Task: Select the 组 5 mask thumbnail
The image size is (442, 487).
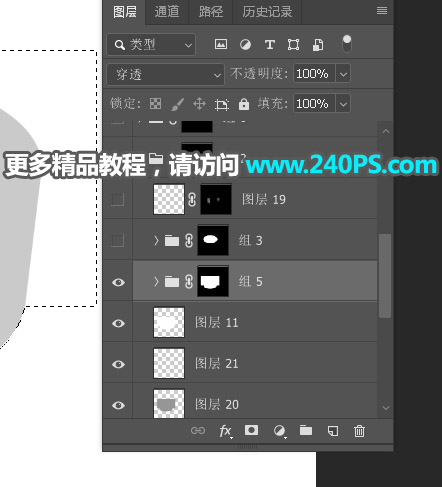Action: point(213,281)
